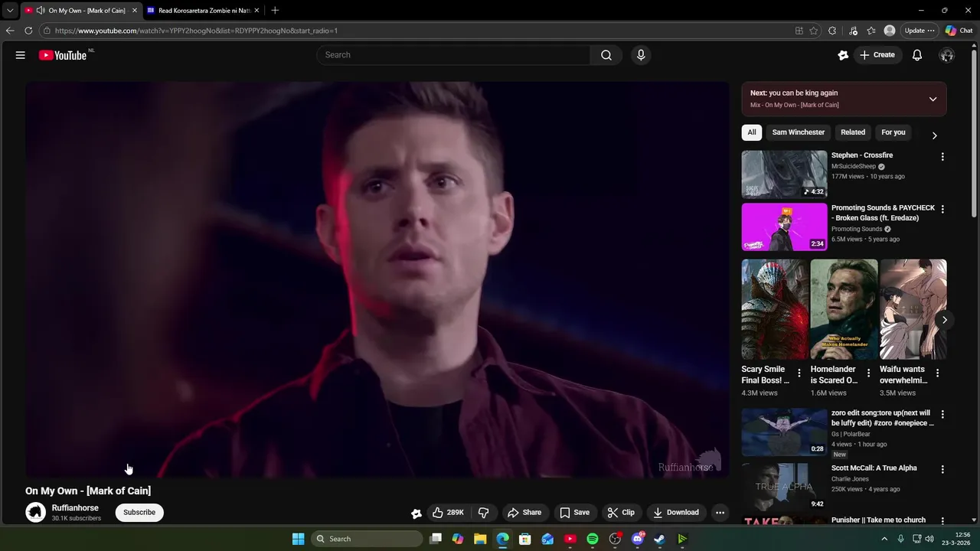Screen dimensions: 980x551
Task: Click the search magnifier button
Action: (606, 55)
